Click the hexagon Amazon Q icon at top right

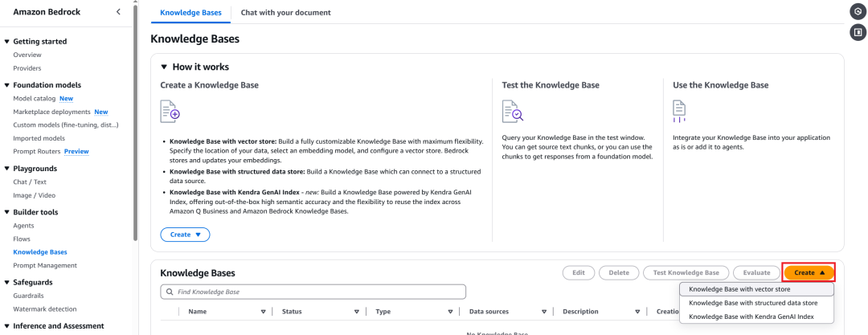[858, 12]
